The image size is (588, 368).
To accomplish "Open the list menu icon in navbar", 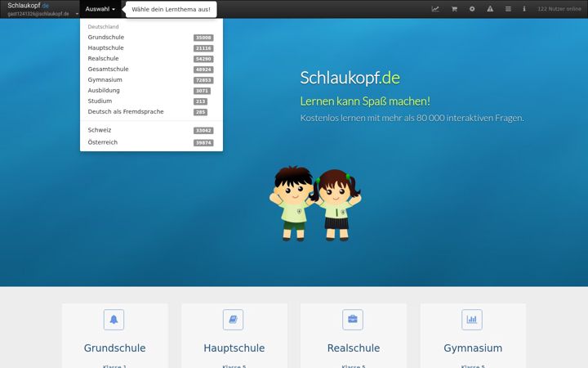I will click(508, 9).
